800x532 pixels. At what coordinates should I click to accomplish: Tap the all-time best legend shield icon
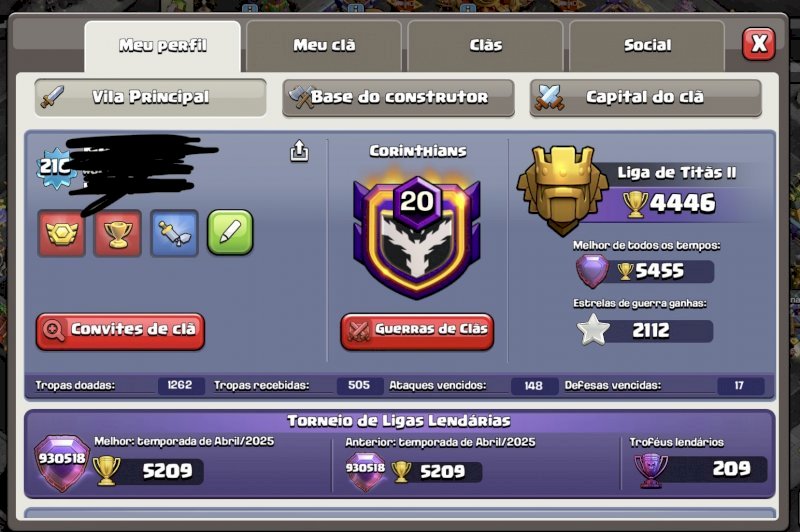coord(592,271)
